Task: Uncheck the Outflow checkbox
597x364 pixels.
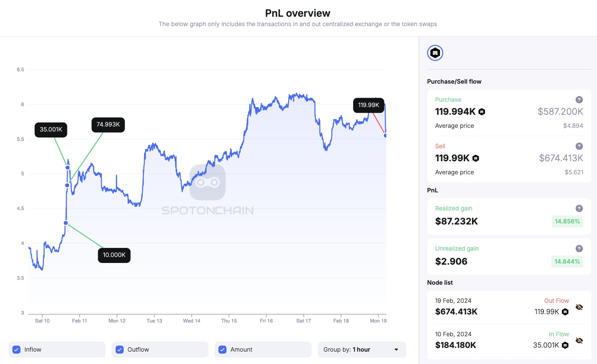Action: [120, 350]
